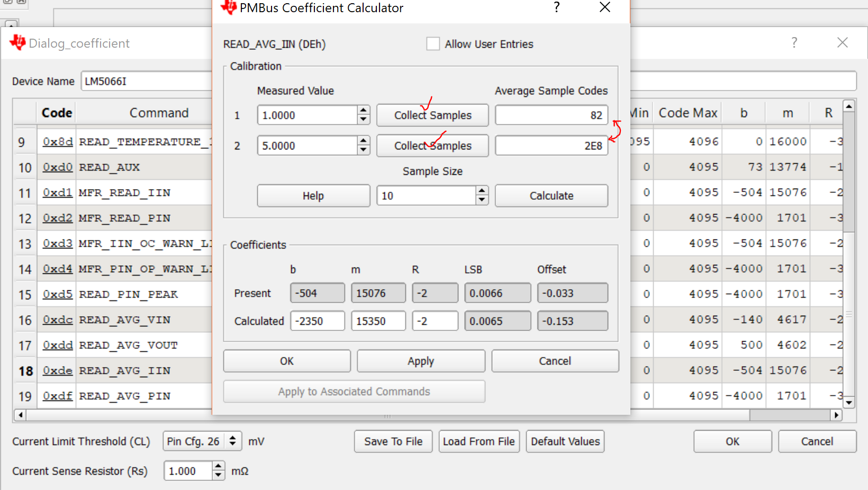Open the 0xdf code link
Viewport: 868px width, 490px height.
pyautogui.click(x=58, y=396)
